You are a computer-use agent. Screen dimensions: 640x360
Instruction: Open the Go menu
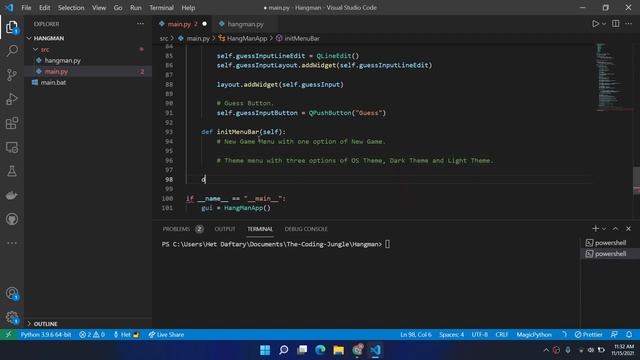(x=118, y=8)
